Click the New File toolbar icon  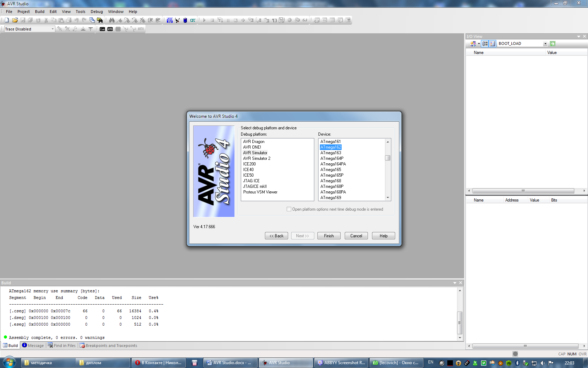pyautogui.click(x=7, y=20)
